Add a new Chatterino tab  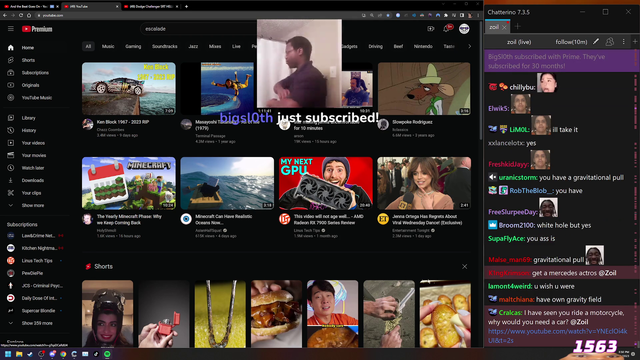[x=518, y=27]
